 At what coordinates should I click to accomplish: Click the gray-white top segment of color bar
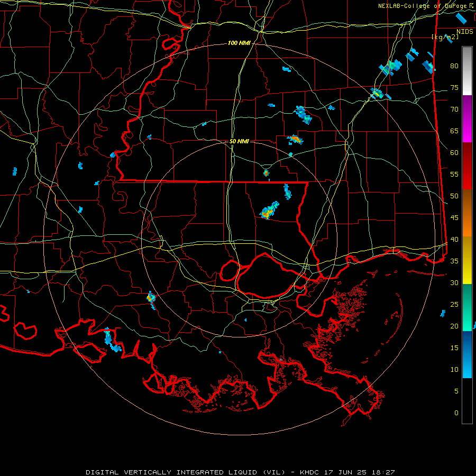coord(467,71)
